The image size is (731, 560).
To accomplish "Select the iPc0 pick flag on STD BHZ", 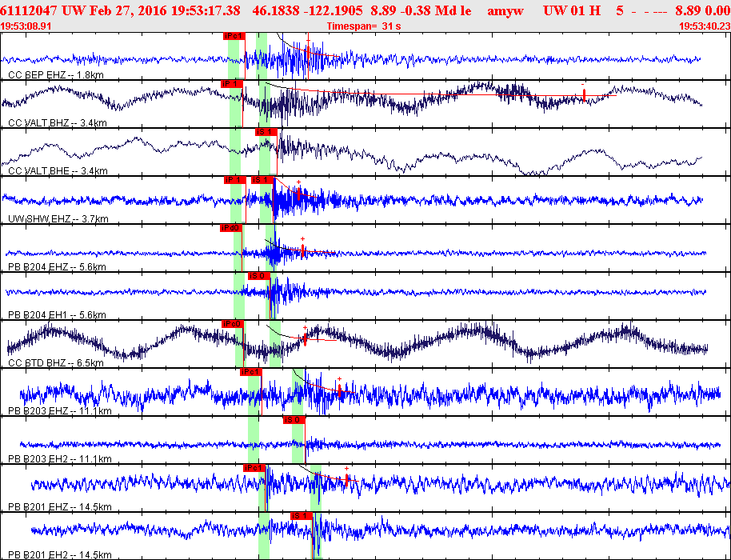I will pos(233,324).
